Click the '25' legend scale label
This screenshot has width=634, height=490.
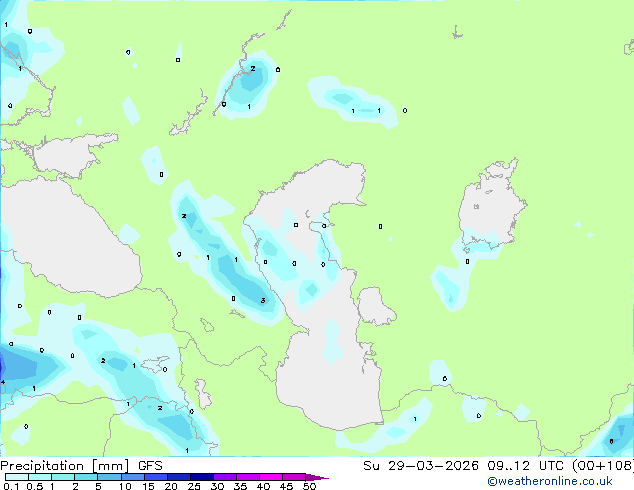[x=194, y=486]
